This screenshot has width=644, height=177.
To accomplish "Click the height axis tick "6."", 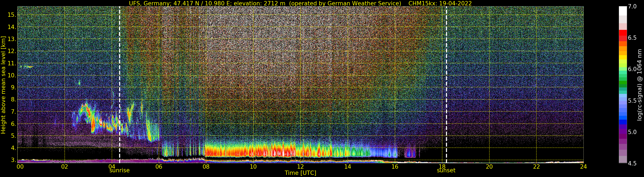I will point(13,124).
